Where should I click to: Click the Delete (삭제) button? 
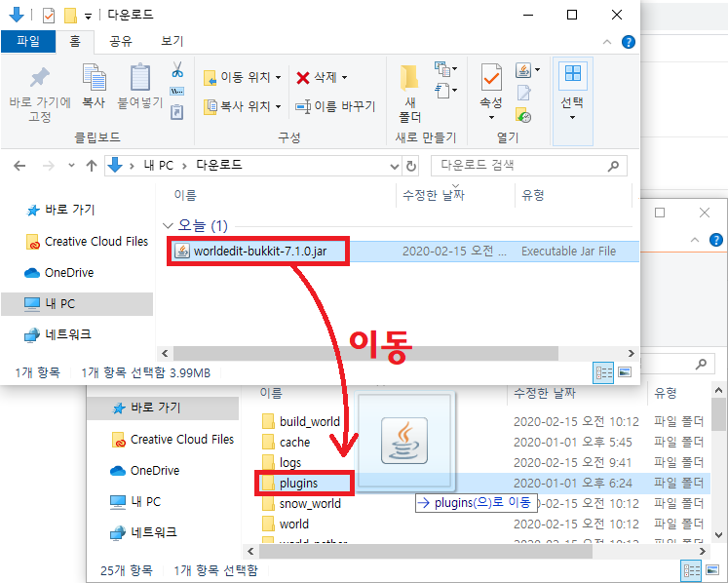322,77
